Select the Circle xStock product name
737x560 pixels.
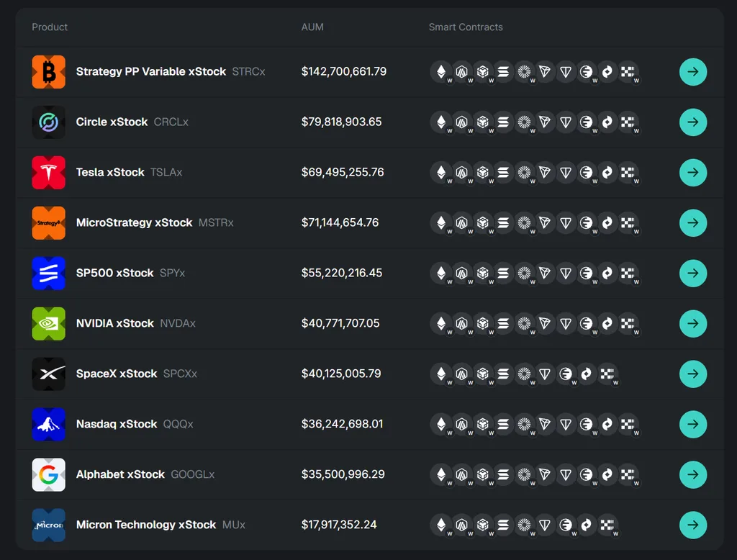pos(112,122)
